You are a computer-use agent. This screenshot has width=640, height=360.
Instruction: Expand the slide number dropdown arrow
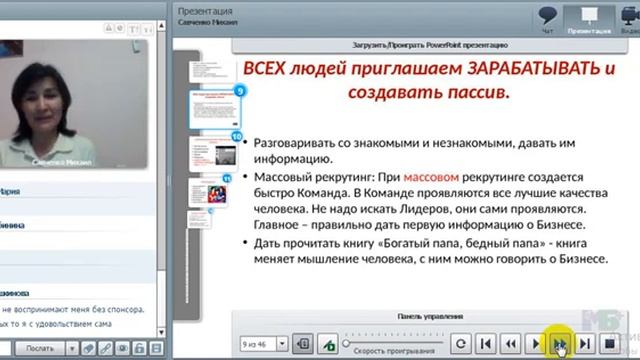282,344
